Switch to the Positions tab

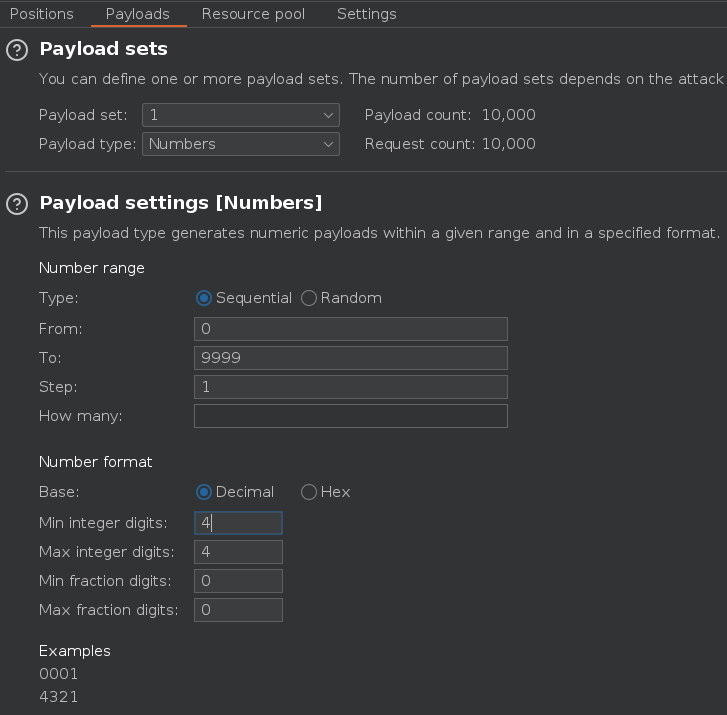[x=41, y=14]
